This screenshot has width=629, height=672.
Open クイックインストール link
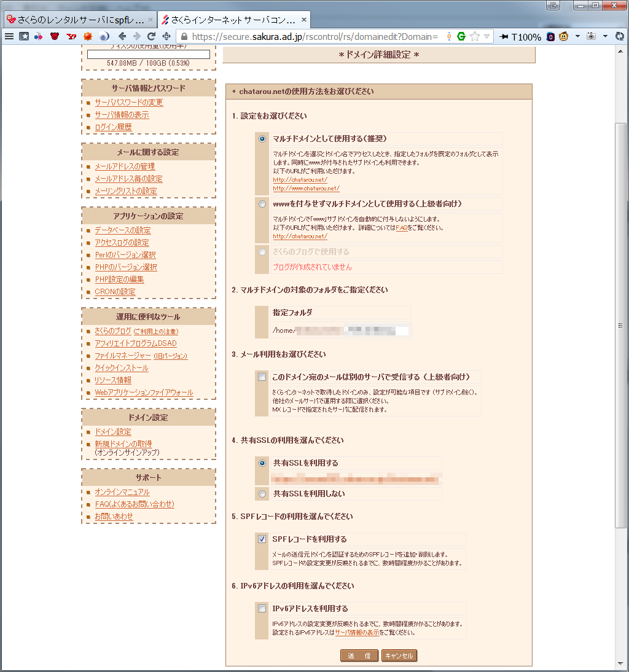pyautogui.click(x=122, y=368)
